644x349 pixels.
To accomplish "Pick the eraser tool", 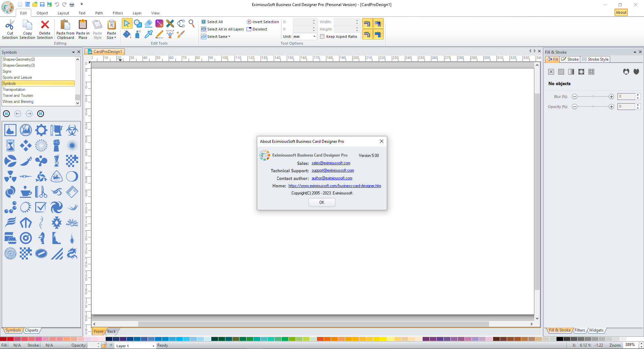I will [x=149, y=23].
